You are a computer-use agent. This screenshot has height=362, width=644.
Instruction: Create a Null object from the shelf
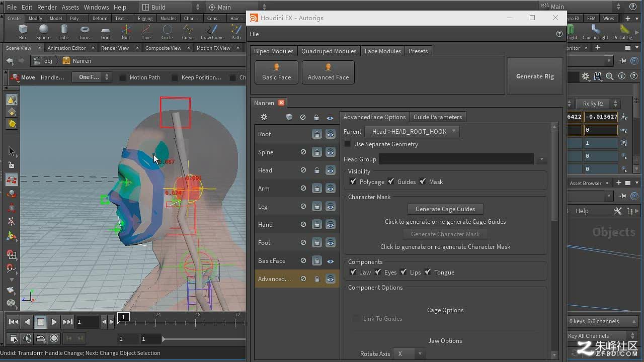pos(126,32)
